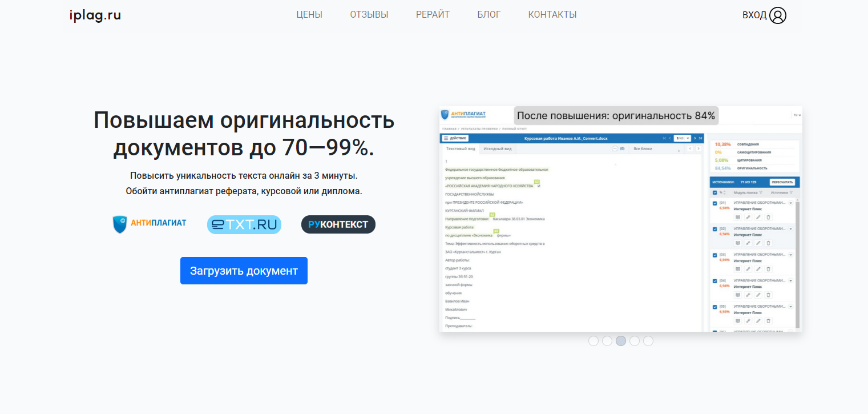Click the РУКОНТЕКСТ logo badge

338,224
